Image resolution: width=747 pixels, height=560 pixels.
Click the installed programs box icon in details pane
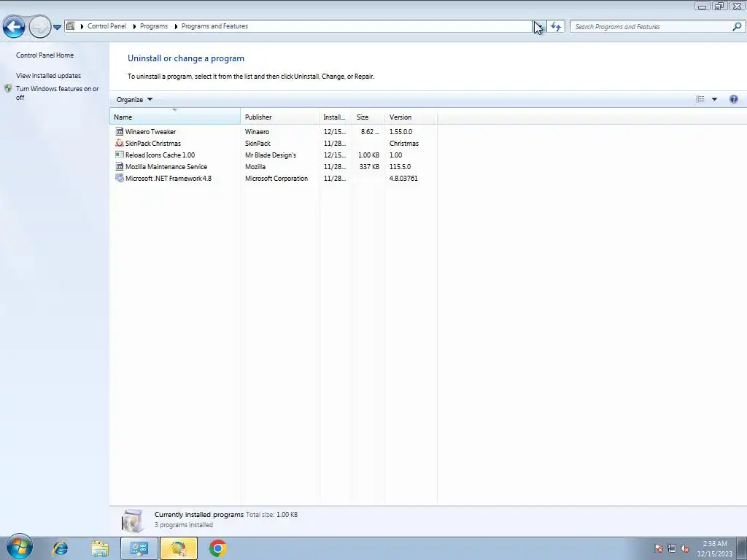click(133, 521)
